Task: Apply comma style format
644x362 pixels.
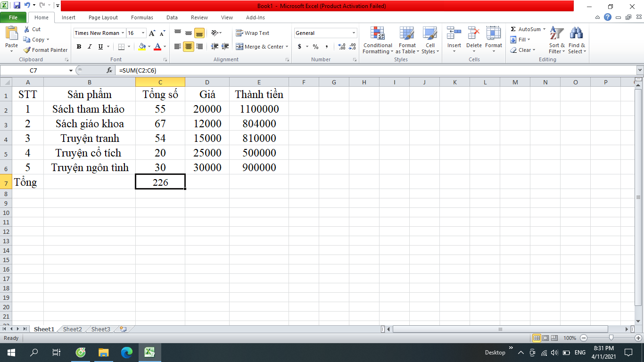Action: coord(327,47)
